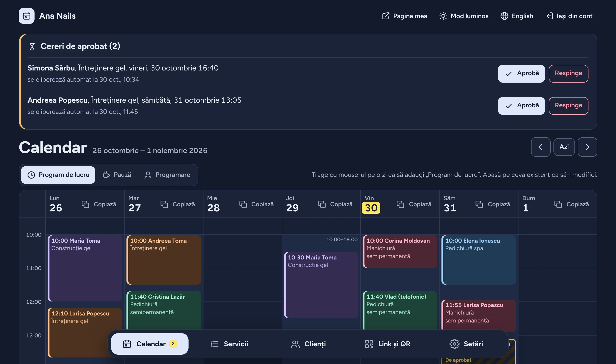Open 10:00 Elena Ionescu appointment

pos(479,260)
